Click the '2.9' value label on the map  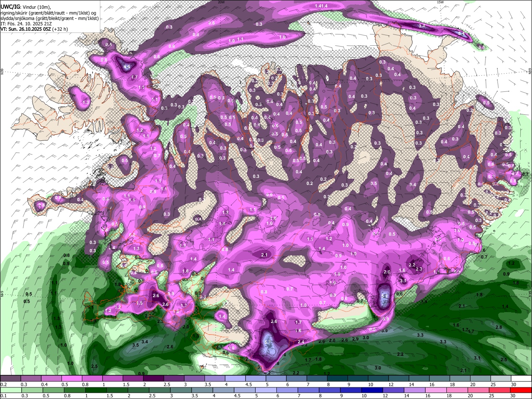pyautogui.click(x=355, y=339)
